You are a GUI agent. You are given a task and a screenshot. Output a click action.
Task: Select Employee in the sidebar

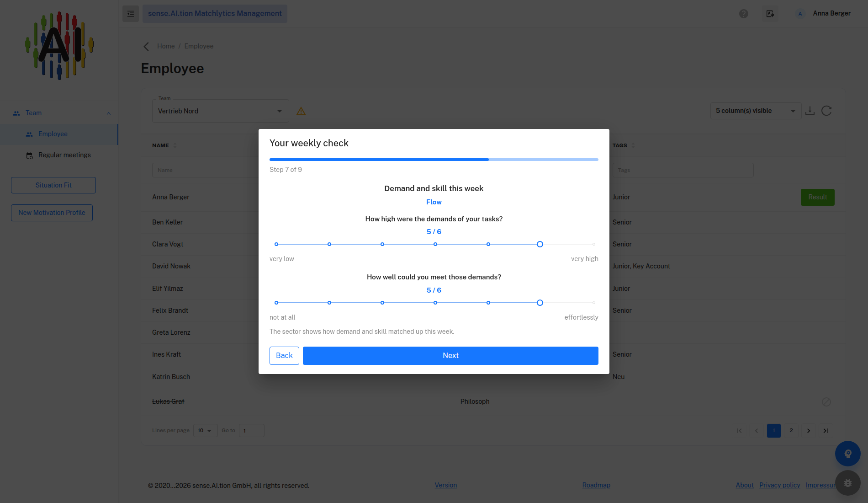(x=59, y=134)
